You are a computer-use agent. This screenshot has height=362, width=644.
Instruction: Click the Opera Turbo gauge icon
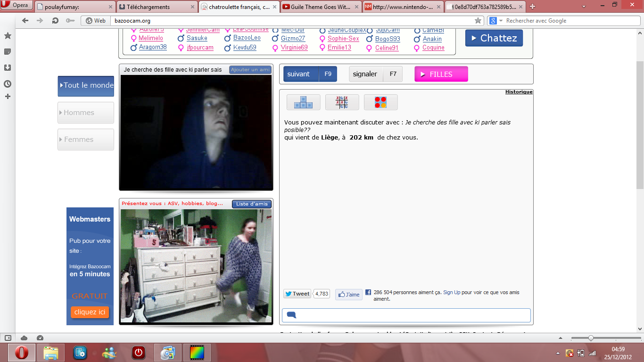pos(40,338)
